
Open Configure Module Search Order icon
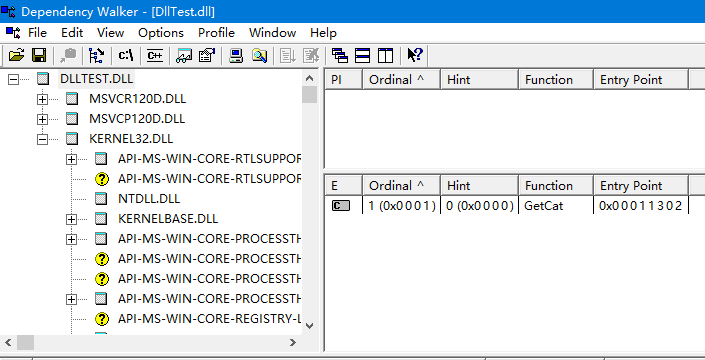coord(259,56)
